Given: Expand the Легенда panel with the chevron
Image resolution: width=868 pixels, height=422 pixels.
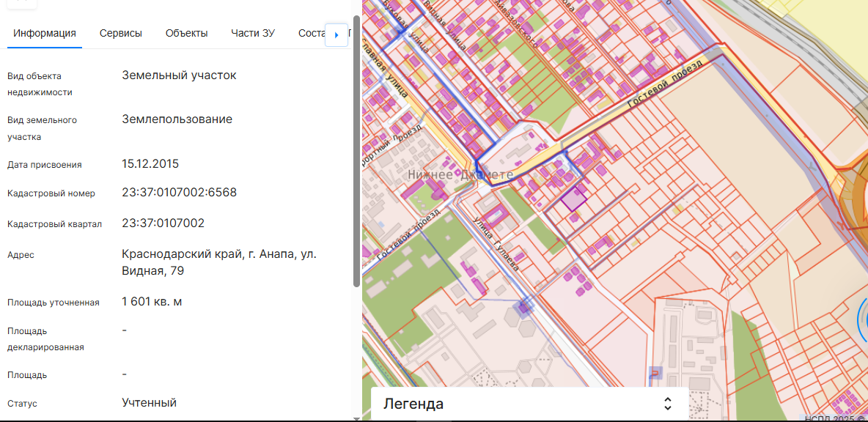Looking at the screenshot, I should pos(667,404).
